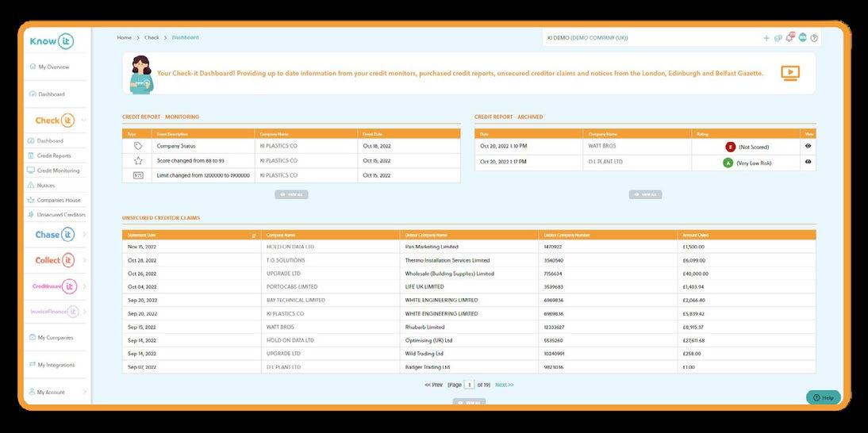Open the chat messages icon in header
868x433 pixels.
click(778, 38)
